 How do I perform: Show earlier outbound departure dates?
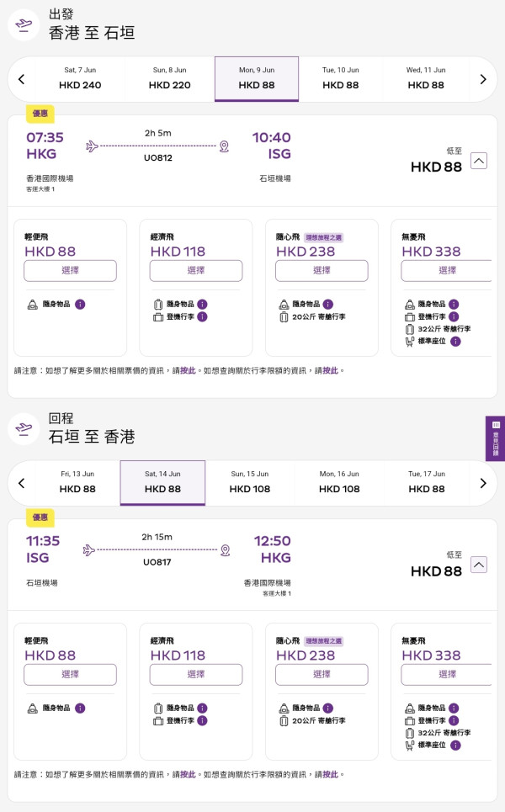click(x=21, y=79)
